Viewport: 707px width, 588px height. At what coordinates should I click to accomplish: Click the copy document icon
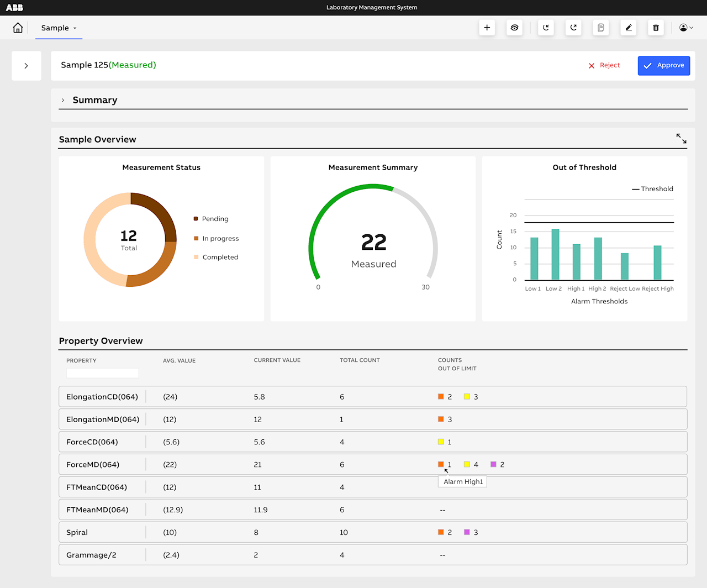[600, 28]
